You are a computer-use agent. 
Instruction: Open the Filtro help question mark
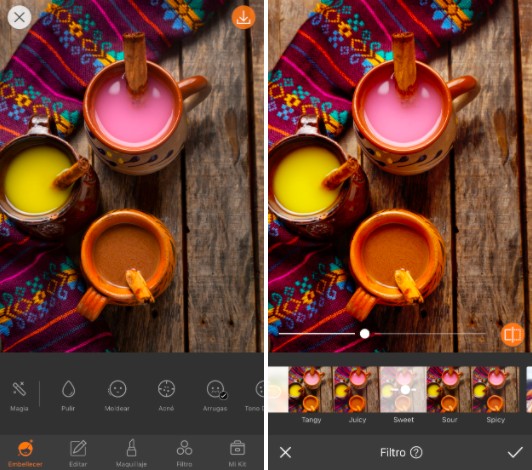tap(416, 452)
